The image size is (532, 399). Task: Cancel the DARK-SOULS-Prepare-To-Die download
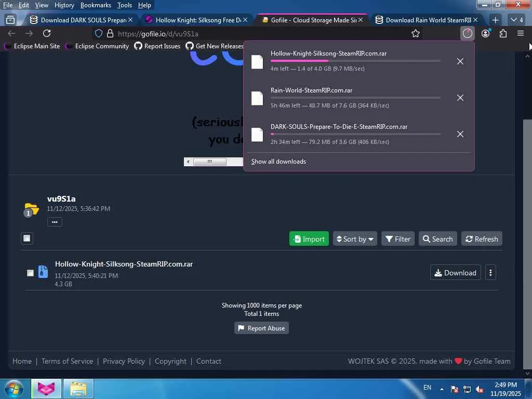460,134
